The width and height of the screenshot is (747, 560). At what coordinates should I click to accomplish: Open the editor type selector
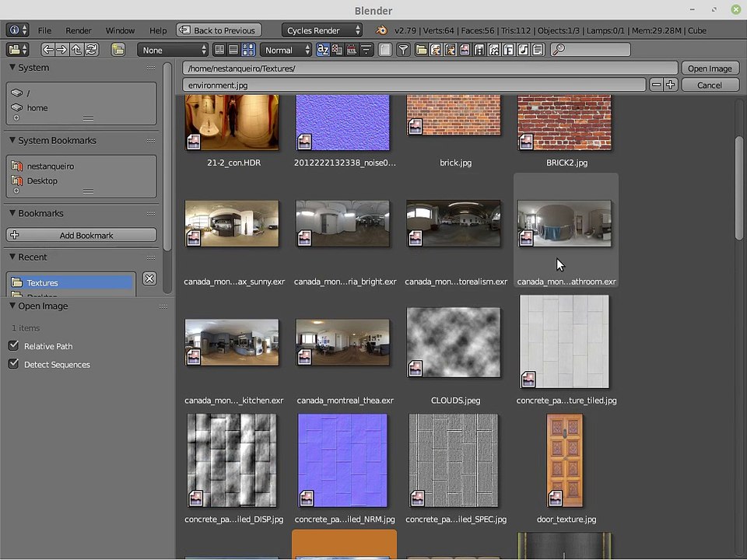pos(18,50)
